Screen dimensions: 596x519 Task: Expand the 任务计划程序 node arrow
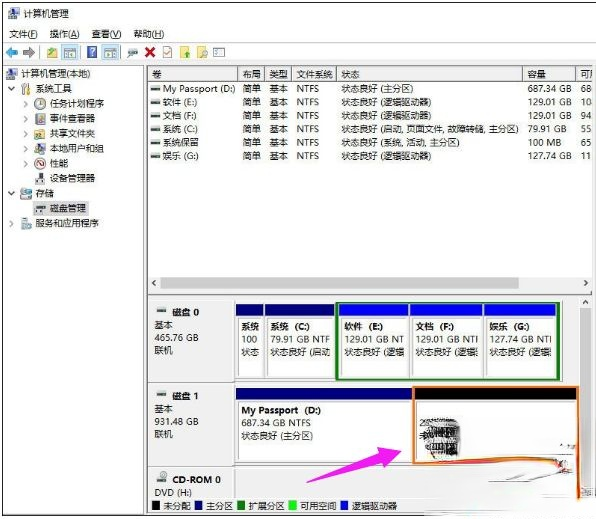25,104
